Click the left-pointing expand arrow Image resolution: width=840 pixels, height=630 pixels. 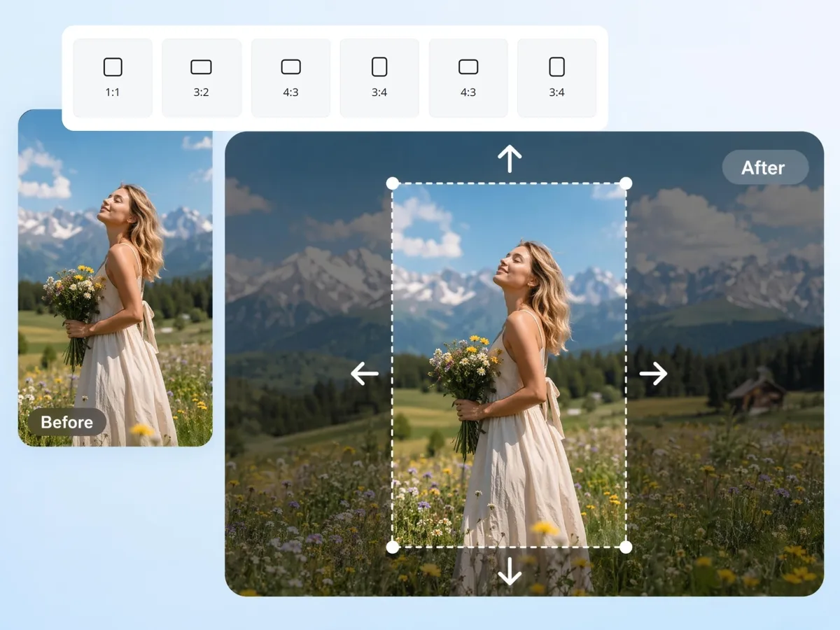click(x=364, y=374)
